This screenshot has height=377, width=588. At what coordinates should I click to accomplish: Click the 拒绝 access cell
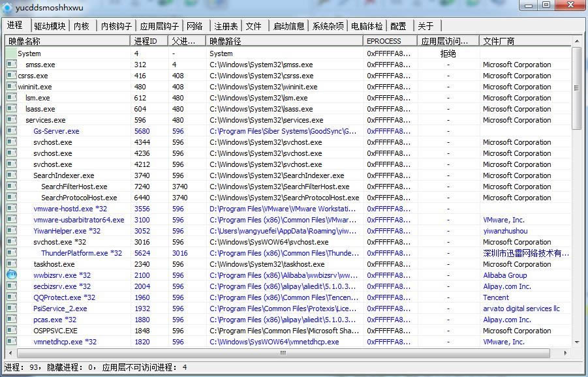tap(448, 53)
